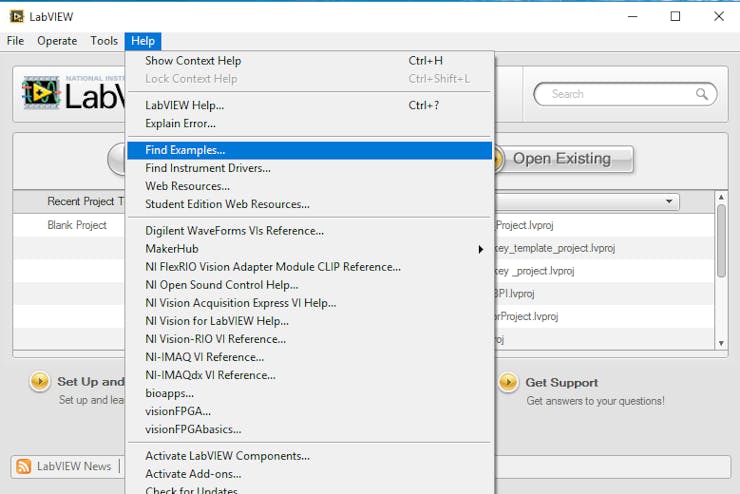Choose Activate LabVIEW Components...

coord(309,456)
